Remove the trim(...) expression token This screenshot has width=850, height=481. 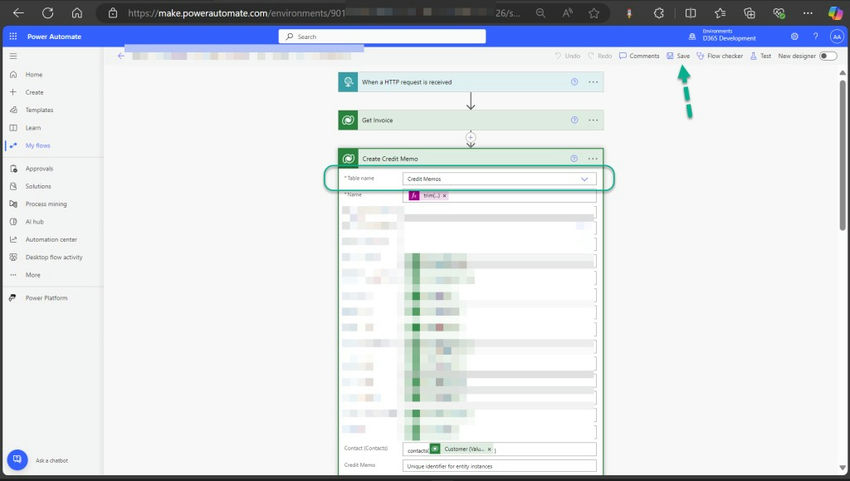(x=445, y=196)
